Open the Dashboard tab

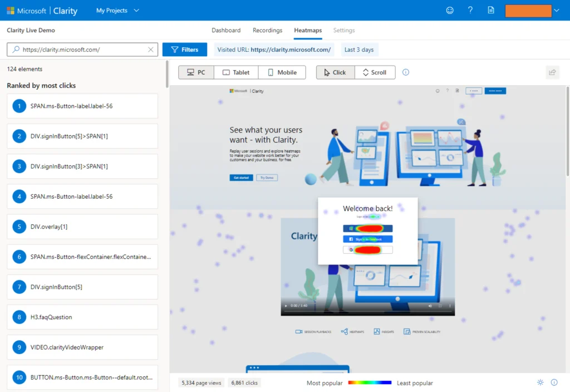pyautogui.click(x=226, y=30)
